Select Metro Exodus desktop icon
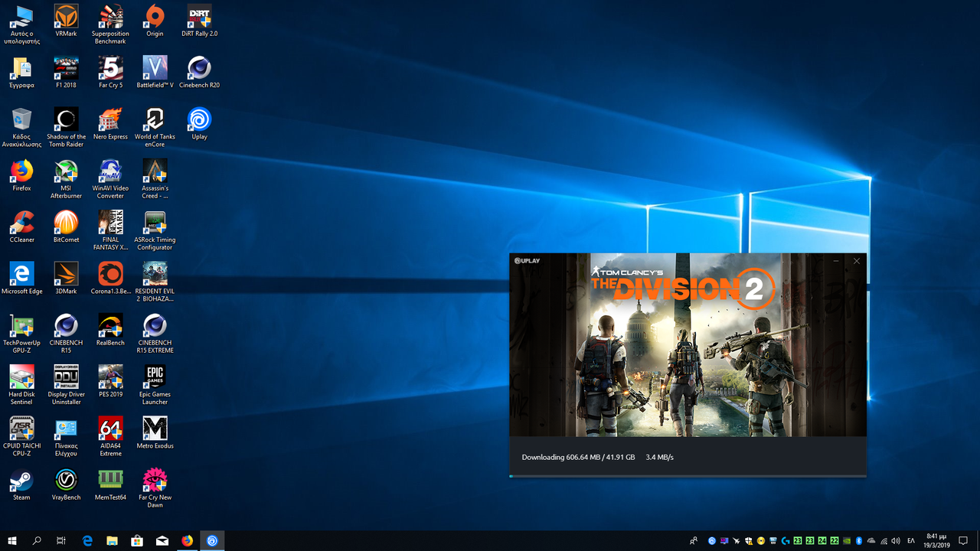Viewport: 980px width, 551px height. [x=155, y=432]
